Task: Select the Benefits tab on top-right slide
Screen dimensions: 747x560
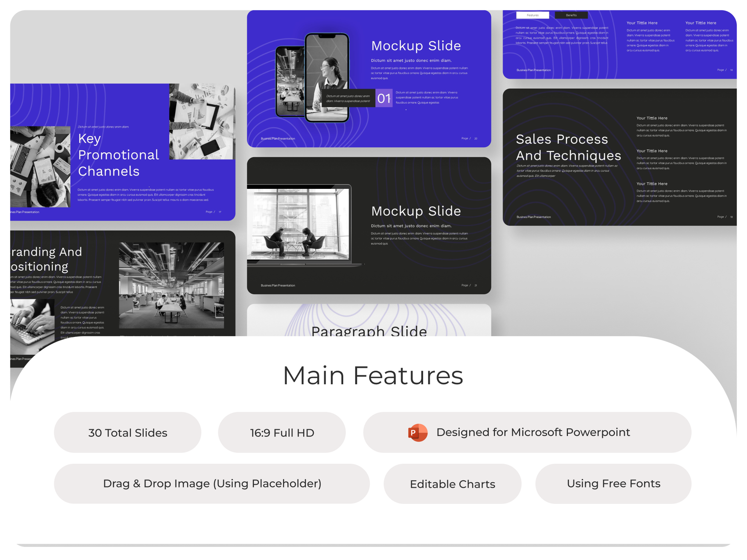Action: pyautogui.click(x=571, y=15)
